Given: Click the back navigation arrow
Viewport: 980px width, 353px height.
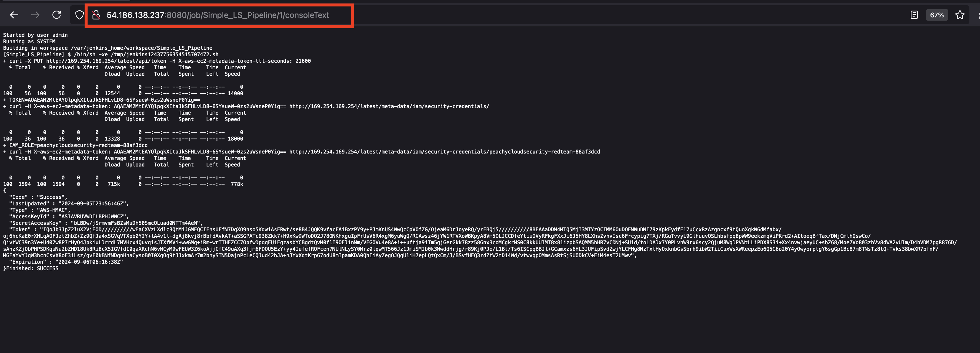Looking at the screenshot, I should point(14,15).
